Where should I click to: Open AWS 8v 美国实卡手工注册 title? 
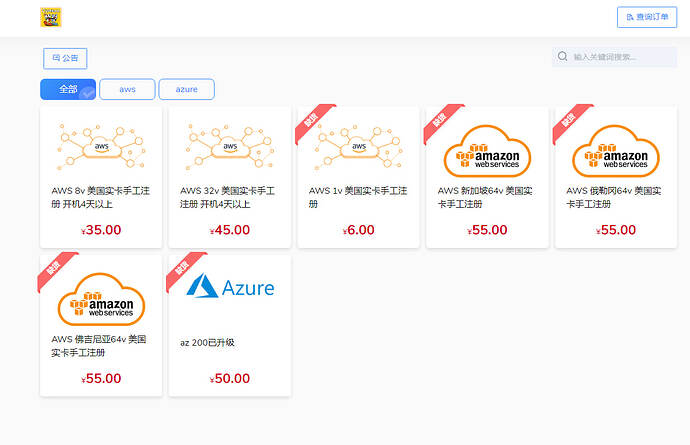(101, 197)
